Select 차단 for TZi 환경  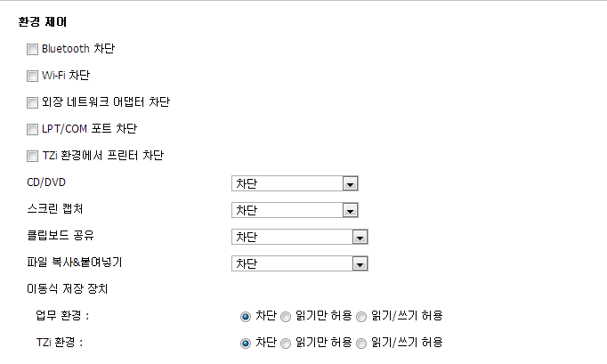tap(246, 343)
